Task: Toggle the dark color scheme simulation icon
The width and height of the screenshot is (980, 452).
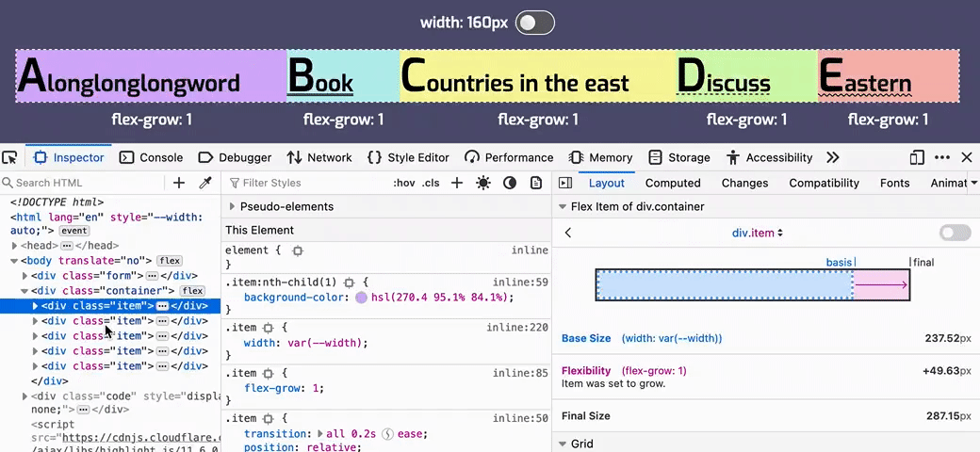Action: coord(510,183)
